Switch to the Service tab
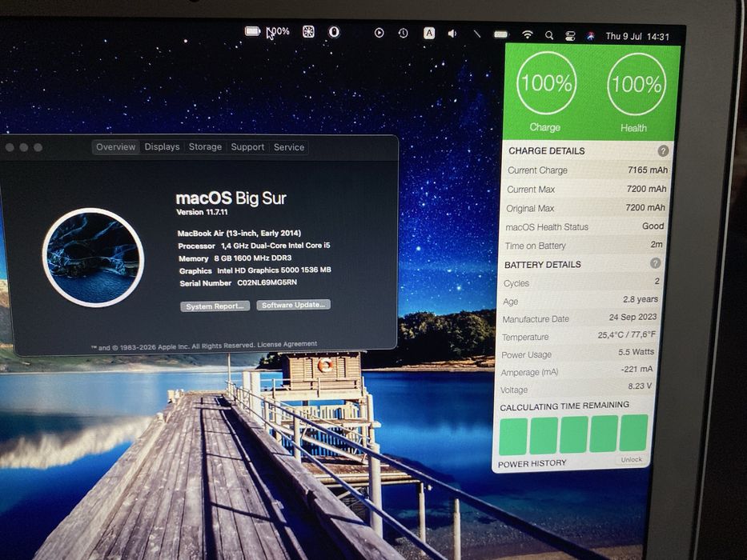 point(289,147)
